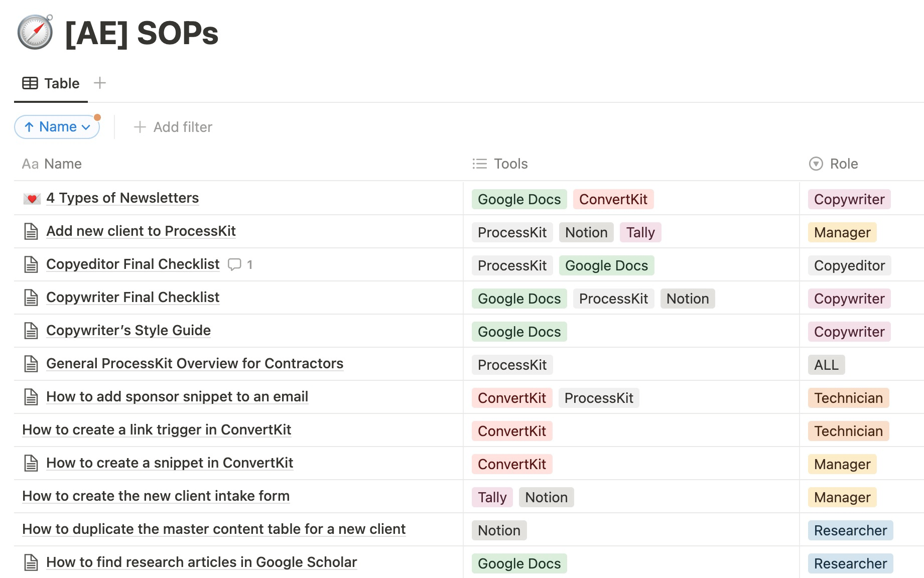The width and height of the screenshot is (924, 578).
Task: Click the [AE] SOPs page title
Action: pyautogui.click(x=142, y=33)
